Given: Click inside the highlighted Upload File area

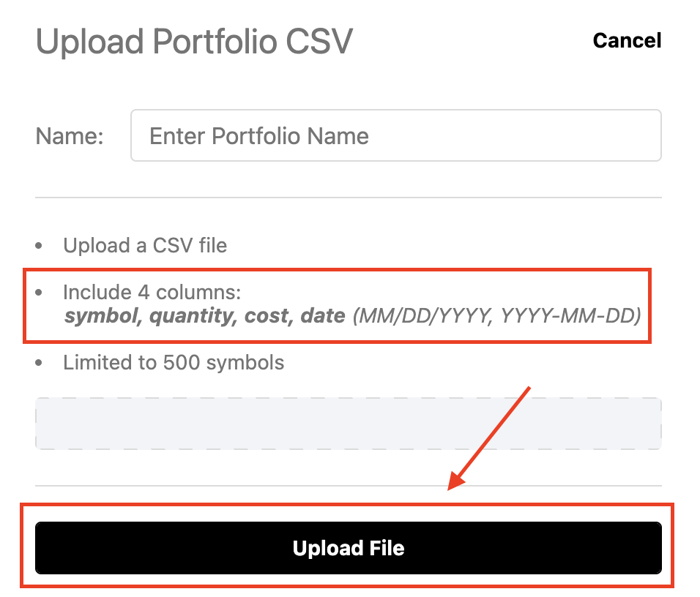Looking at the screenshot, I should (349, 548).
